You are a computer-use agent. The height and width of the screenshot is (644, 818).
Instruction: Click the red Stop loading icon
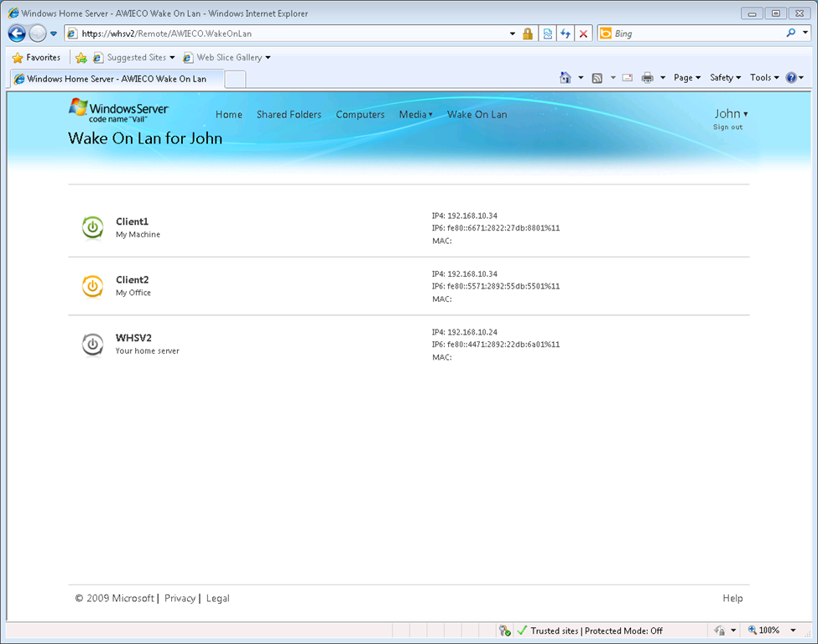[x=583, y=34]
